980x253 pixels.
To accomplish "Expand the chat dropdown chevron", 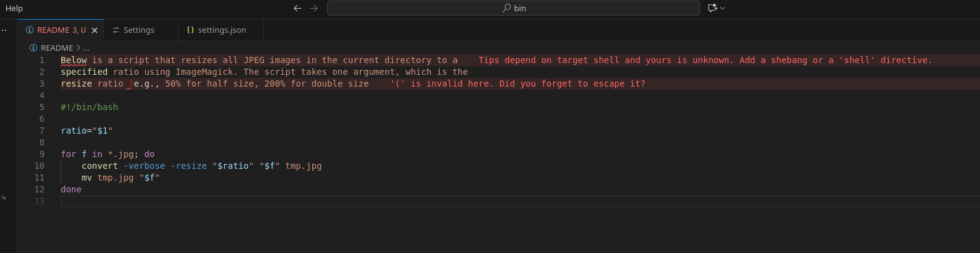I will click(722, 8).
